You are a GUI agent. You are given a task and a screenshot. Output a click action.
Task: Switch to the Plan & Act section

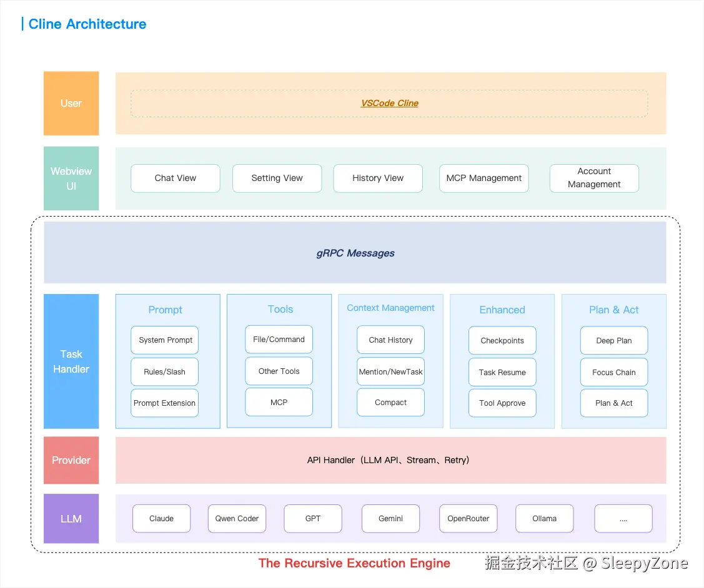pos(613,310)
